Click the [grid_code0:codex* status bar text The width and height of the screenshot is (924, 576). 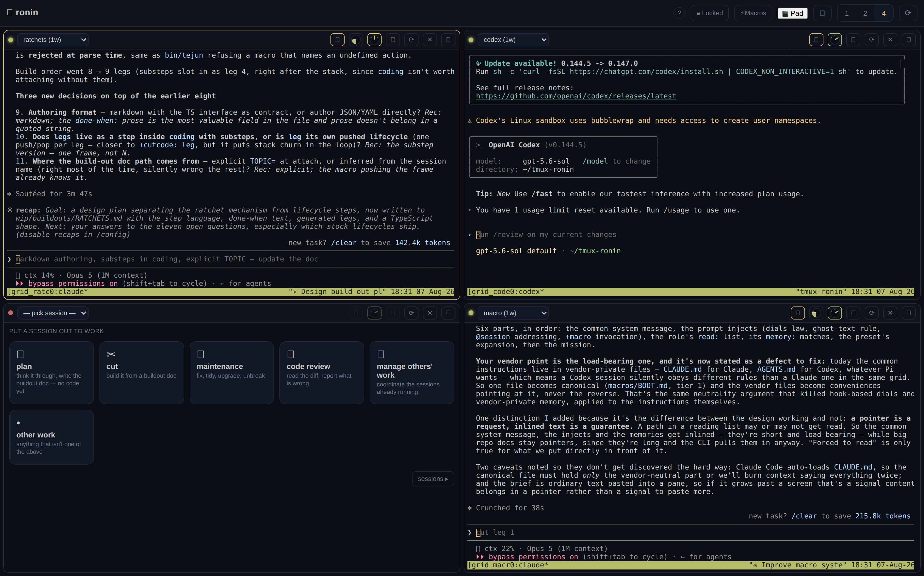point(506,292)
